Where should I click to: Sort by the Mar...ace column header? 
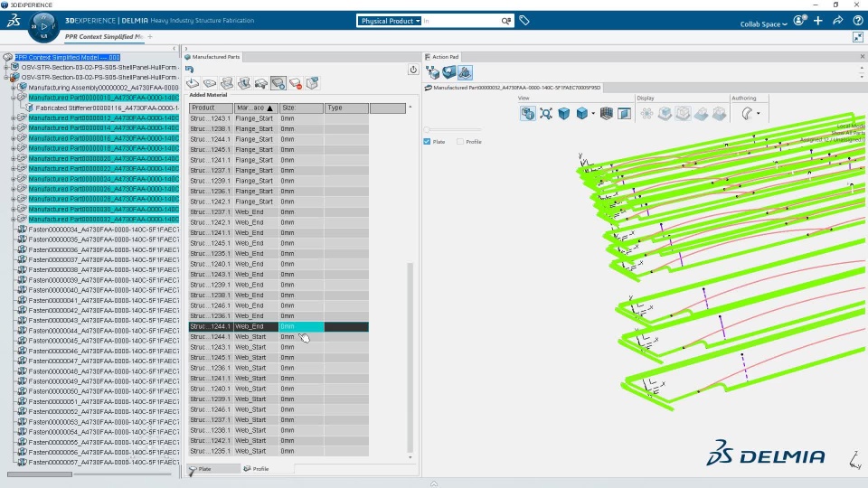[x=256, y=108]
